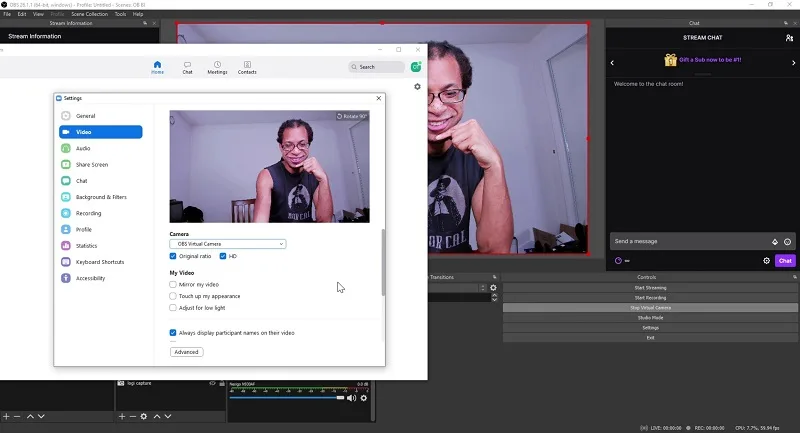Hide the logi capture source via the eye icon
The width and height of the screenshot is (800, 433).
[212, 384]
